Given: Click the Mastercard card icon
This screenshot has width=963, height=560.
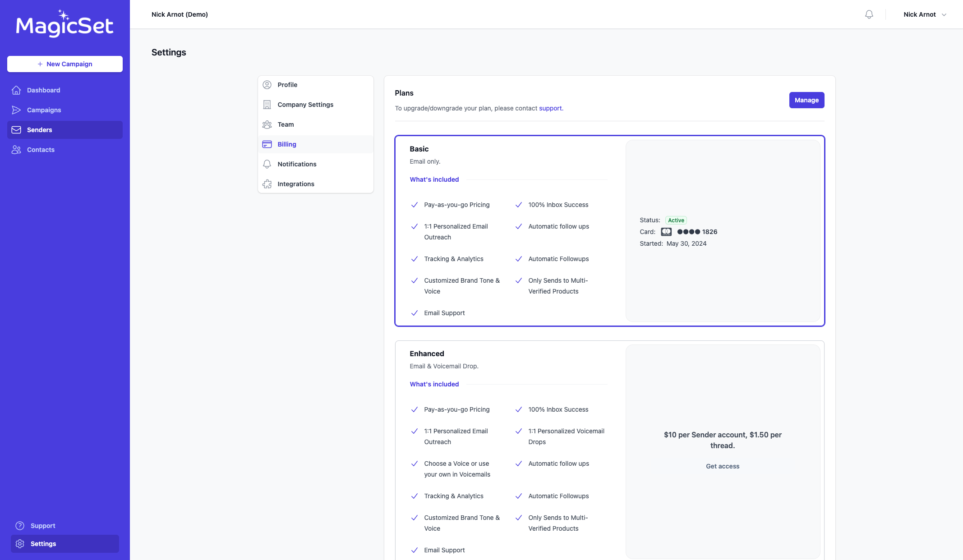Looking at the screenshot, I should pyautogui.click(x=666, y=232).
